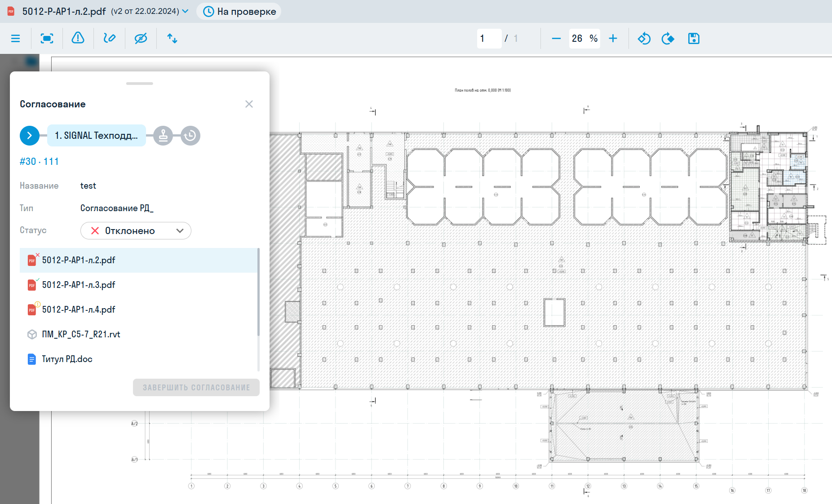832x504 pixels.
Task: Click the stamp stage icon
Action: point(163,136)
